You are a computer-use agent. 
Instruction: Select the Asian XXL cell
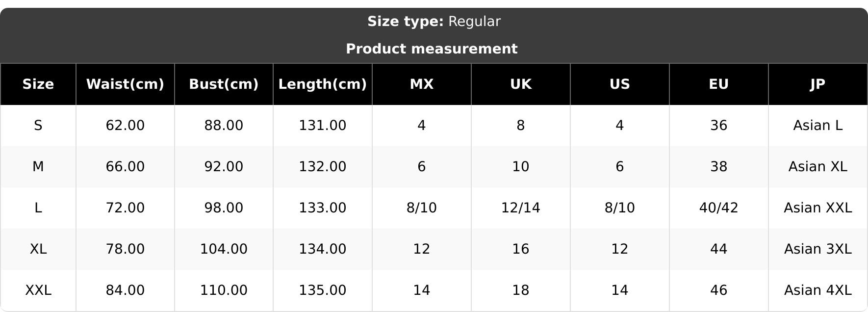tap(818, 208)
